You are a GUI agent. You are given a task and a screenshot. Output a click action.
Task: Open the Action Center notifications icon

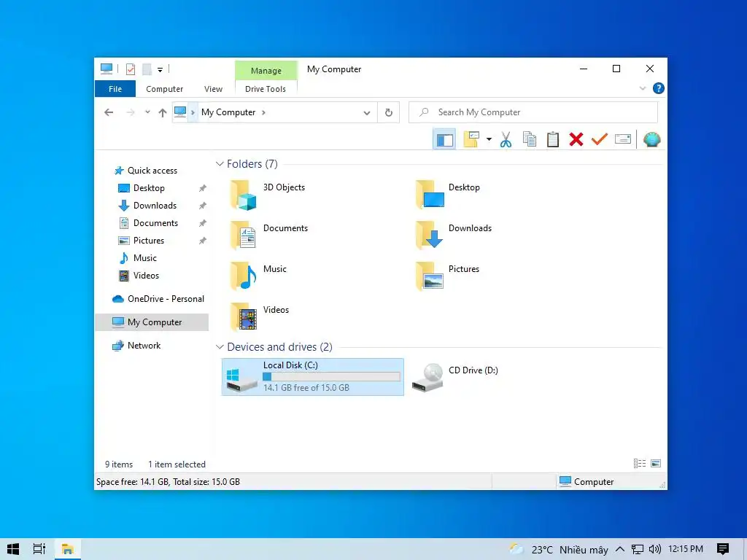click(x=723, y=549)
